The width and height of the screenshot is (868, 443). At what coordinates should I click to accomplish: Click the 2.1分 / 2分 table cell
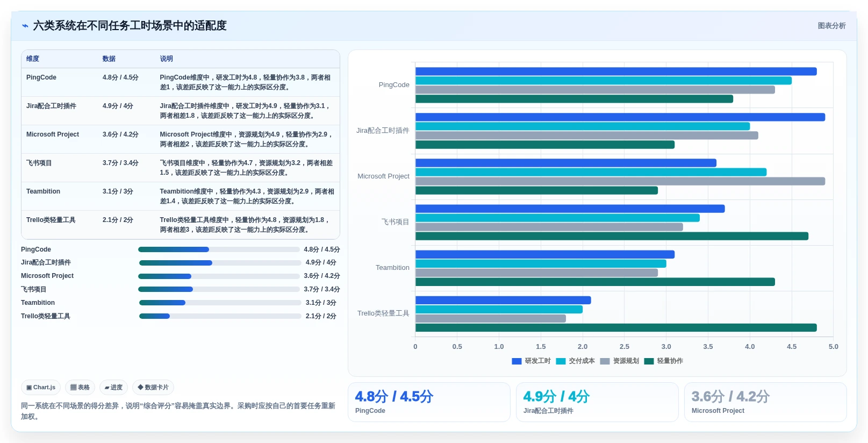tap(118, 220)
